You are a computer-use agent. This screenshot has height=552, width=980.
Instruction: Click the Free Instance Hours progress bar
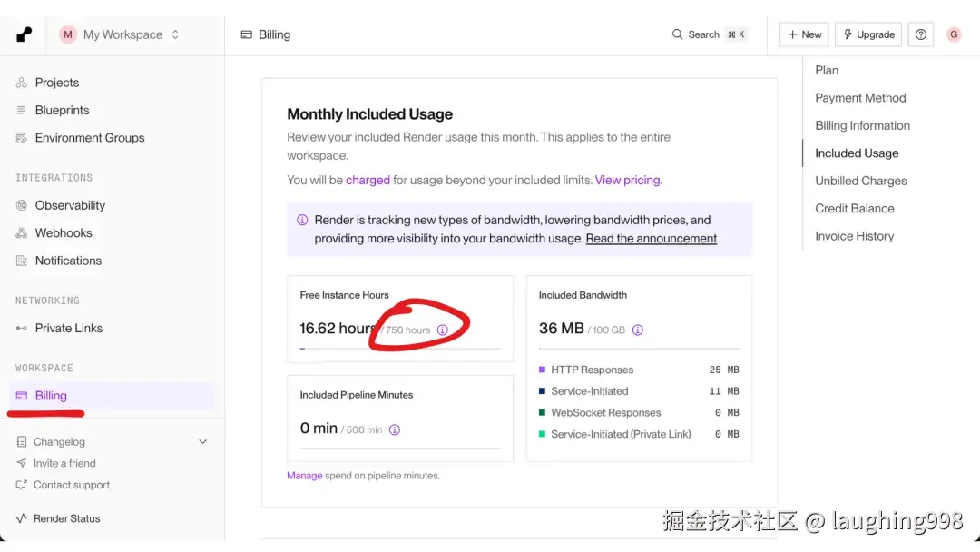point(400,349)
